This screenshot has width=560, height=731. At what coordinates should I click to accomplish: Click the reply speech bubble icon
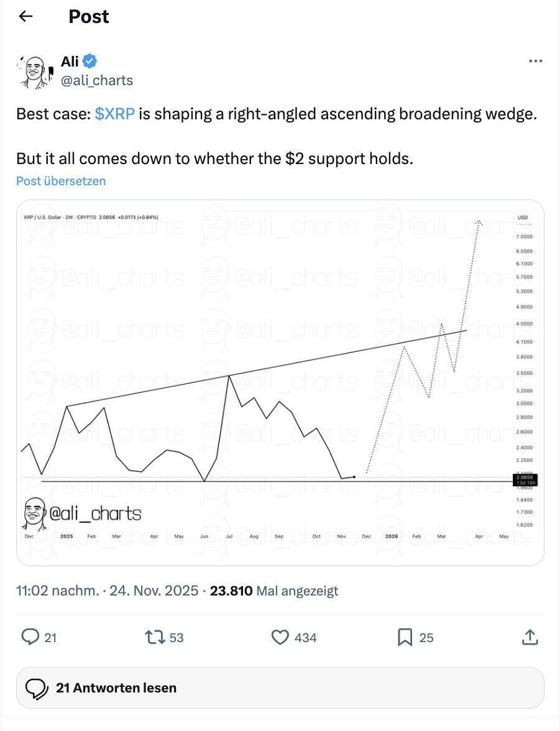click(x=30, y=637)
